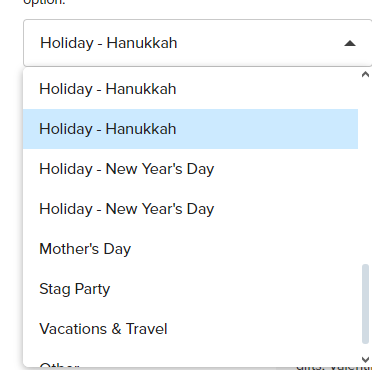Click the scrollbar track above the thumb
Screen dimensions: 372x370
click(365, 171)
